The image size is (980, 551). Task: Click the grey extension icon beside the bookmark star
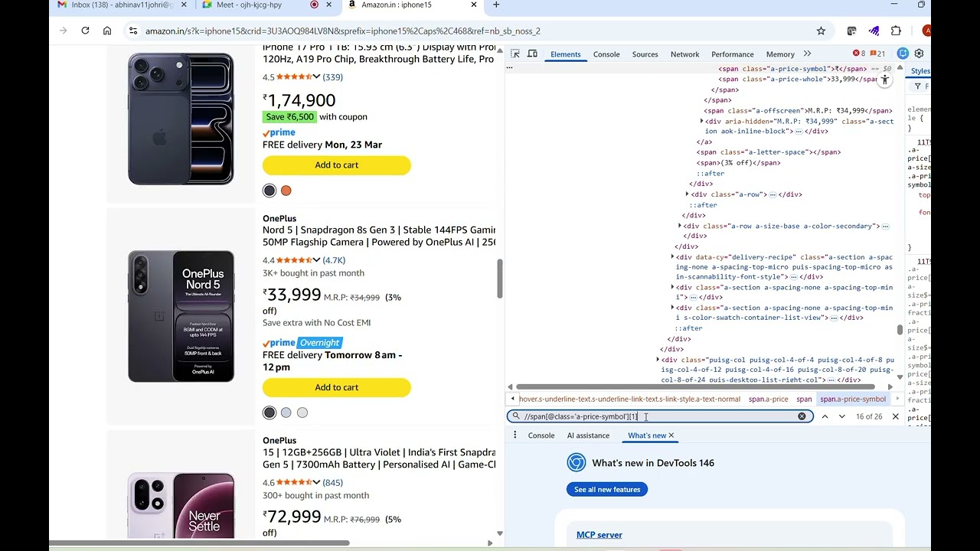click(x=851, y=31)
